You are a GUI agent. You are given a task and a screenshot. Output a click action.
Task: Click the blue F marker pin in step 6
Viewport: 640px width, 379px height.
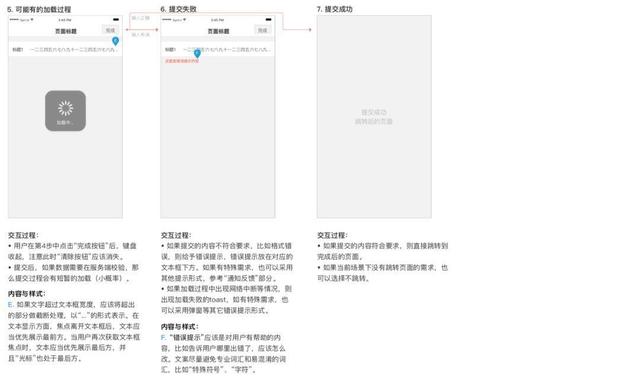tap(197, 53)
